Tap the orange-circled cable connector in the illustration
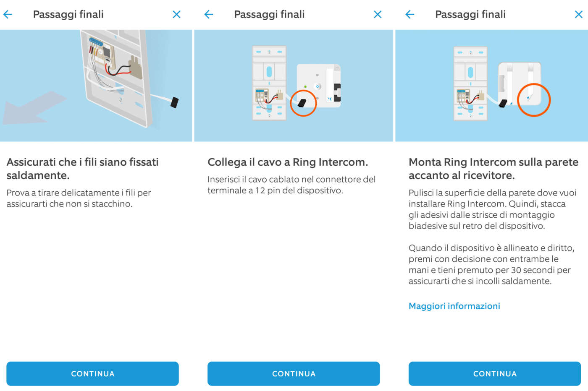588x391 pixels. coord(303,103)
